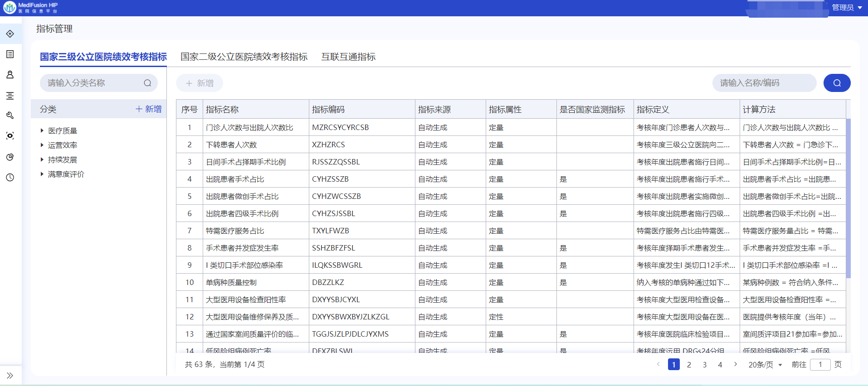
Task: Click code TGGJSJZLPJDLCJYXMS
Action: tap(350, 334)
